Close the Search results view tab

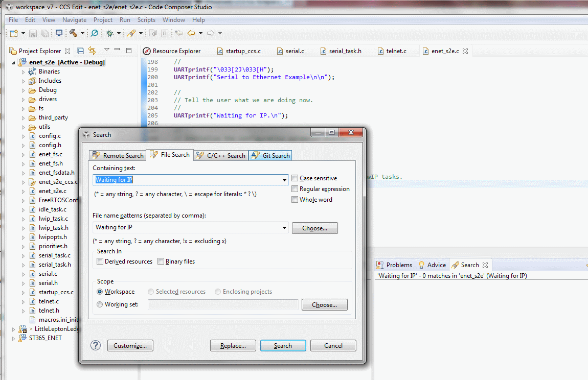485,265
